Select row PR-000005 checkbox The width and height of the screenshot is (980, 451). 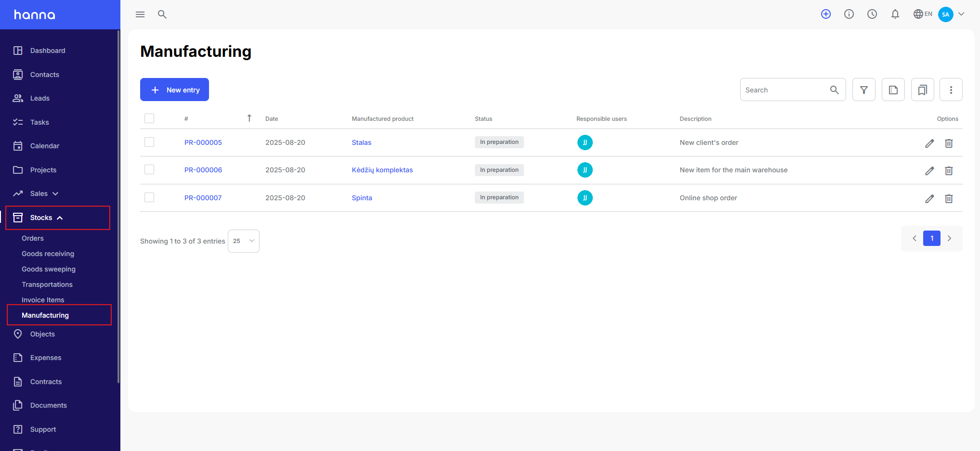point(149,142)
